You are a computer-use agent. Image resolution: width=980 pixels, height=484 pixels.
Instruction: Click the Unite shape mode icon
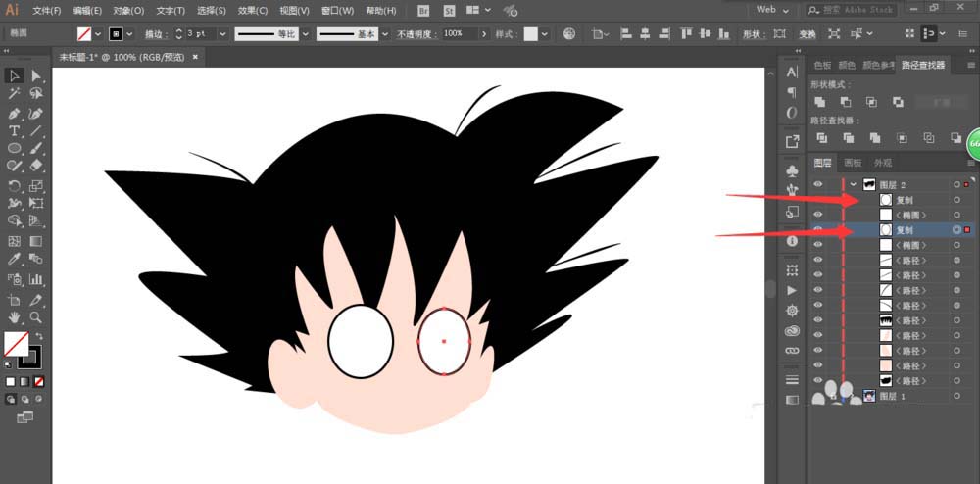pyautogui.click(x=820, y=102)
